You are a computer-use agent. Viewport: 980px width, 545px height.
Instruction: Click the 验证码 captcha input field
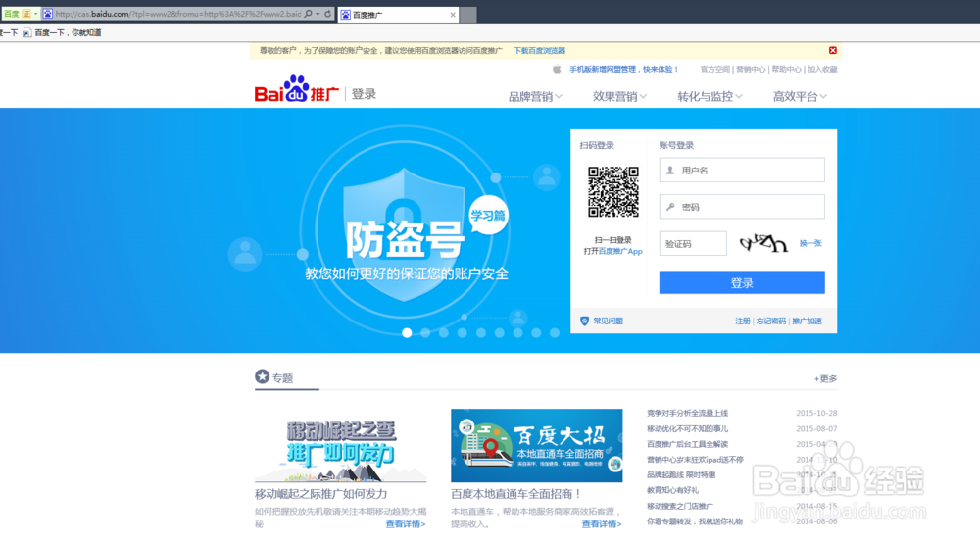coord(693,244)
